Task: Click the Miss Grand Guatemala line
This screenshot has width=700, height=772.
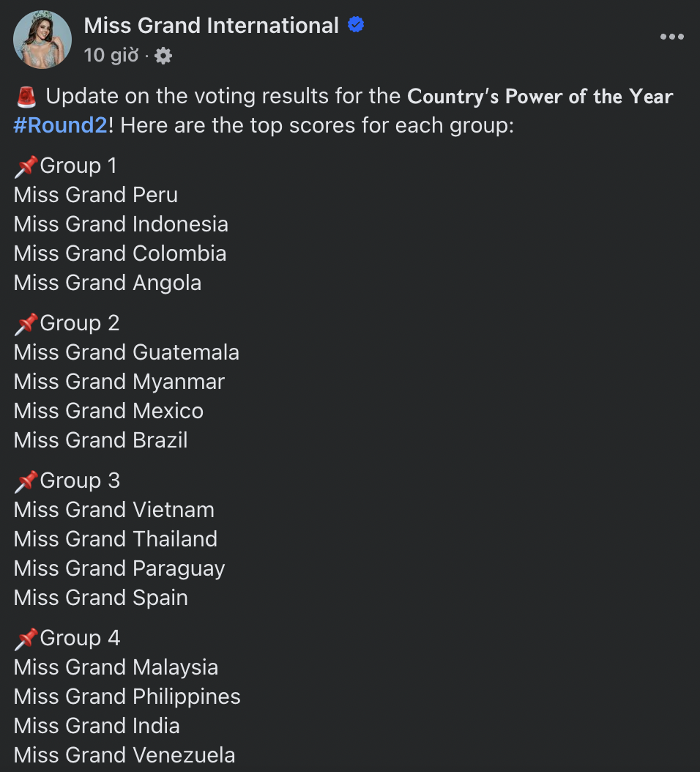Action: click(x=127, y=352)
